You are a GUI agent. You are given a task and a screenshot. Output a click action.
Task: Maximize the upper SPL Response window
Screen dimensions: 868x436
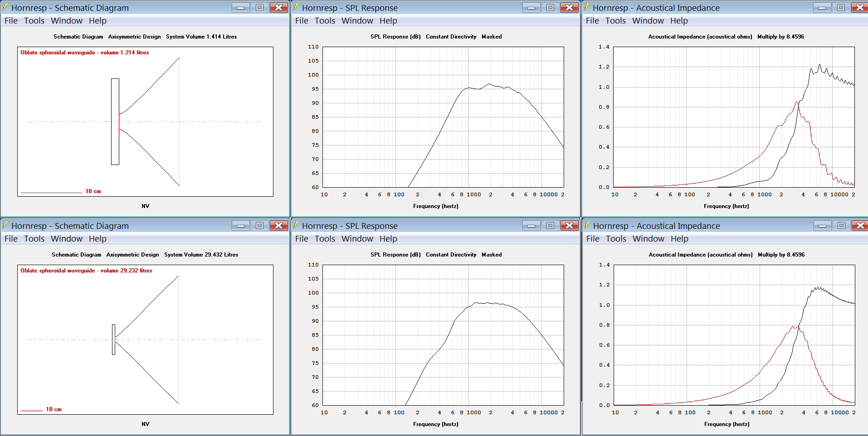point(550,7)
